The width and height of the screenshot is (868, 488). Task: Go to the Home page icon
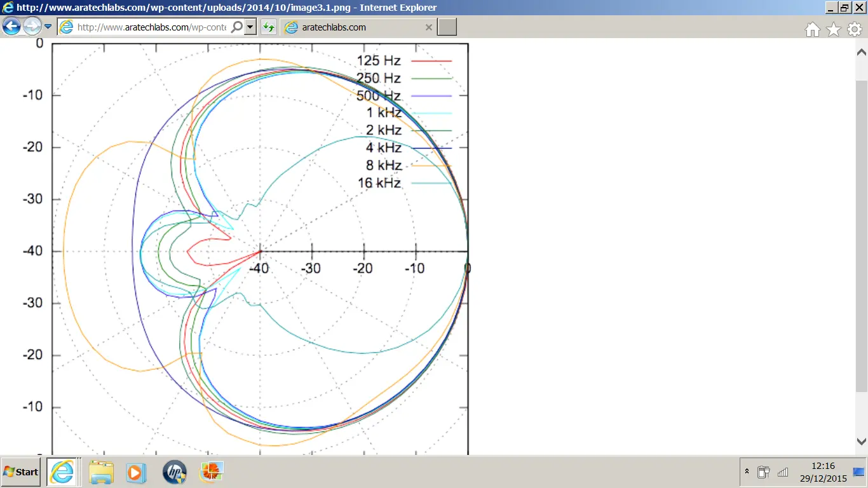click(812, 30)
